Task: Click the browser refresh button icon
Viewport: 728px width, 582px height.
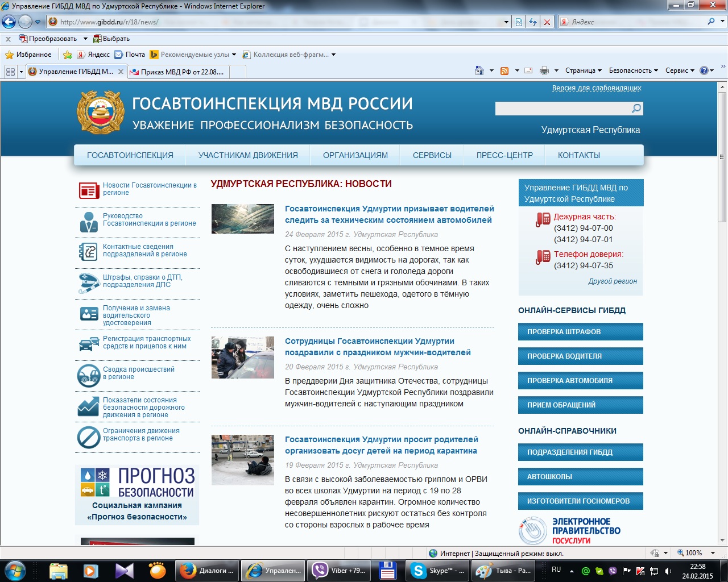Action: [533, 22]
